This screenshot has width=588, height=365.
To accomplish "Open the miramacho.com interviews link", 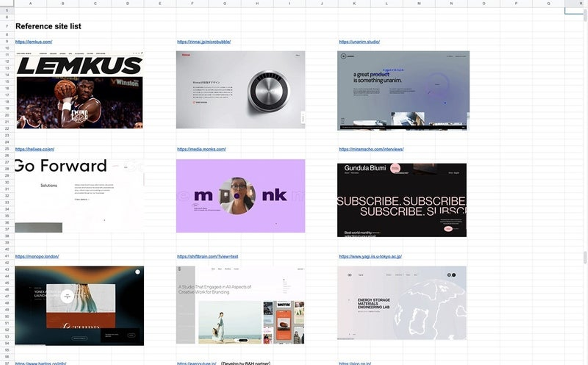I will tap(371, 149).
